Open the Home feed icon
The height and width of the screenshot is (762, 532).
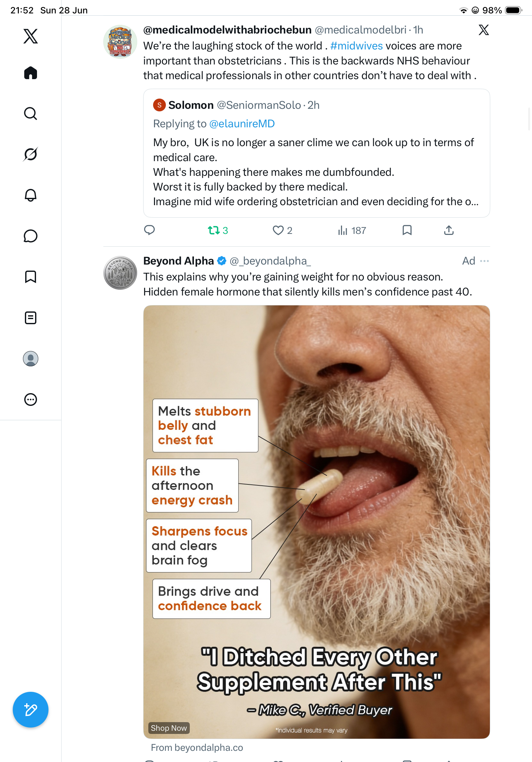31,73
